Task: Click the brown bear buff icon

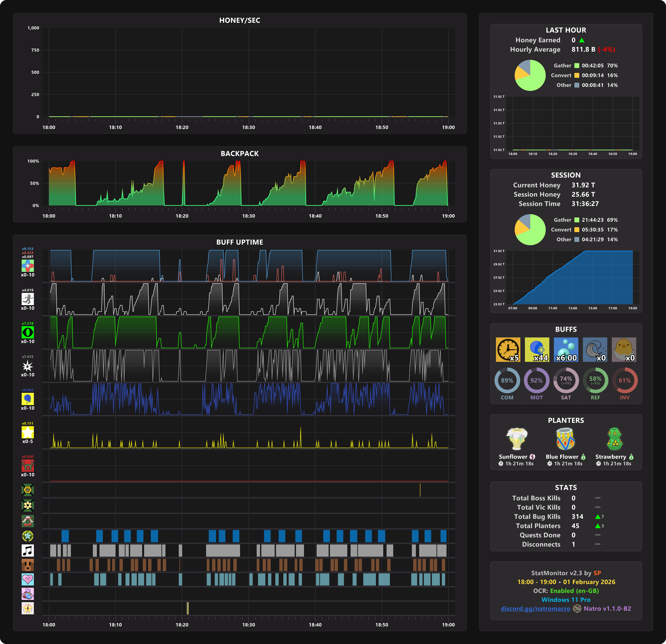Action: [x=28, y=565]
